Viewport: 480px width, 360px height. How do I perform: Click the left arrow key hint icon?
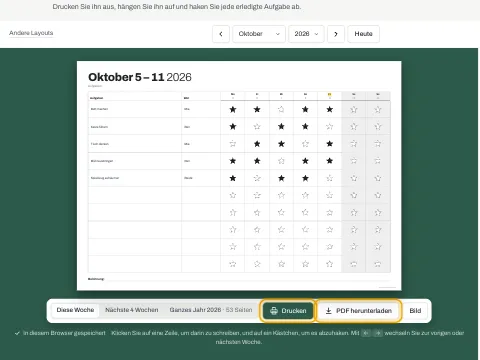point(366,333)
